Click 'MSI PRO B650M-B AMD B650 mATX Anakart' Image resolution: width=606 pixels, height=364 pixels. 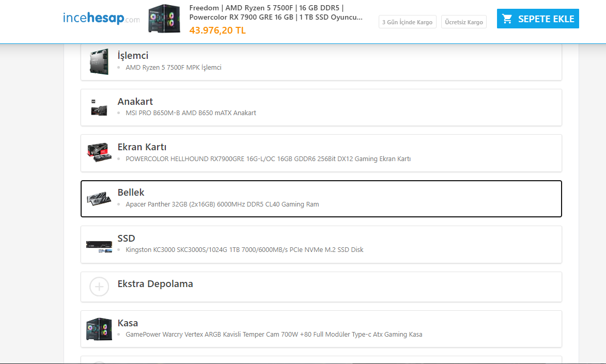(191, 113)
